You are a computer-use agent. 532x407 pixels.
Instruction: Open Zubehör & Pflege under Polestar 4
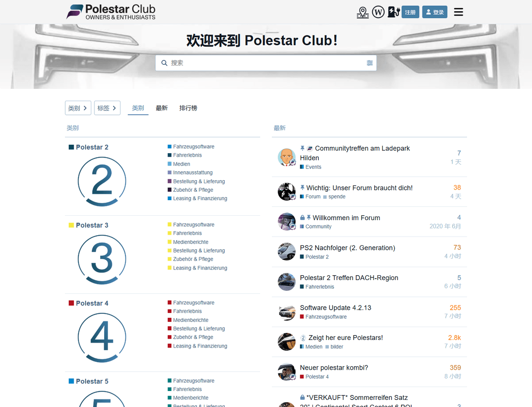click(x=193, y=337)
